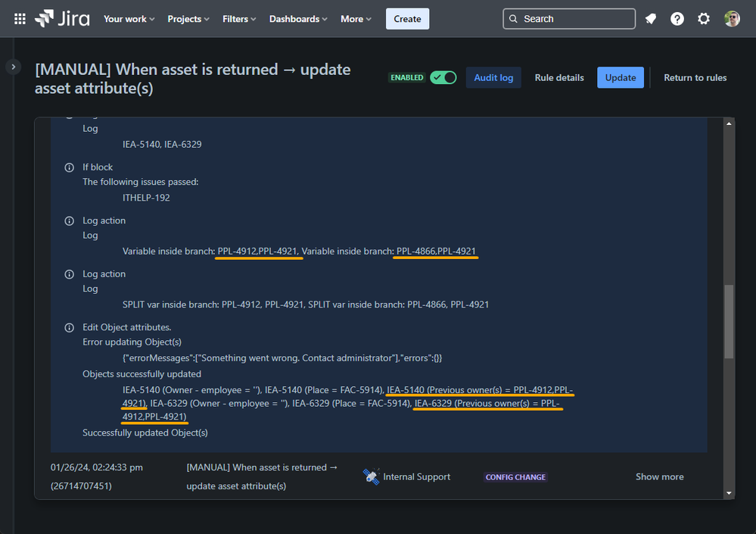Click the ENABLED status label
The height and width of the screenshot is (534, 756).
[x=407, y=78]
